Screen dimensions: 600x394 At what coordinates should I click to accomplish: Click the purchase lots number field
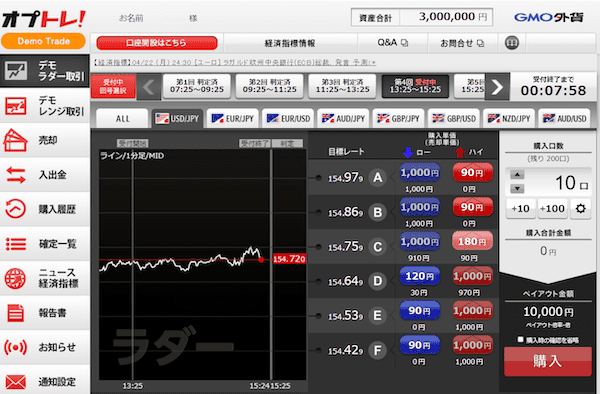click(559, 182)
